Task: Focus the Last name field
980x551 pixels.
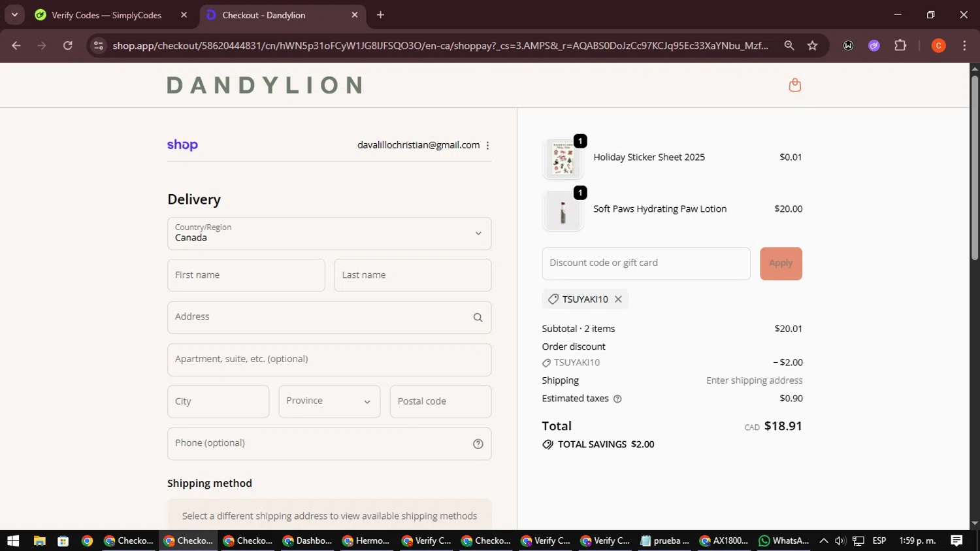Action: (x=413, y=275)
